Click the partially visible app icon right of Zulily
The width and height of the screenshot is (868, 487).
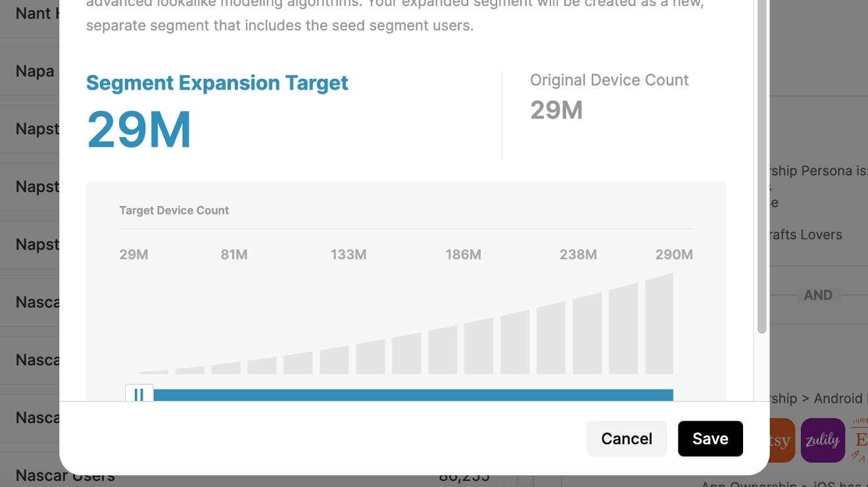(859, 440)
